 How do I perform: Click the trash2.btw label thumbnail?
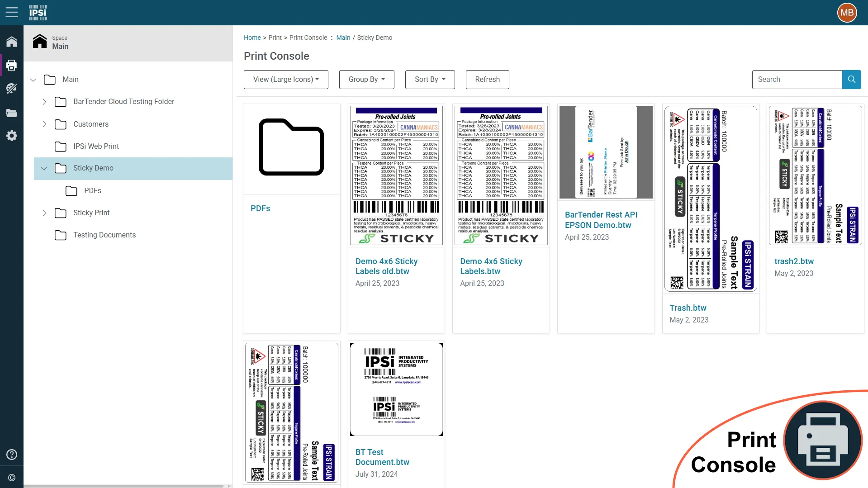pos(815,175)
